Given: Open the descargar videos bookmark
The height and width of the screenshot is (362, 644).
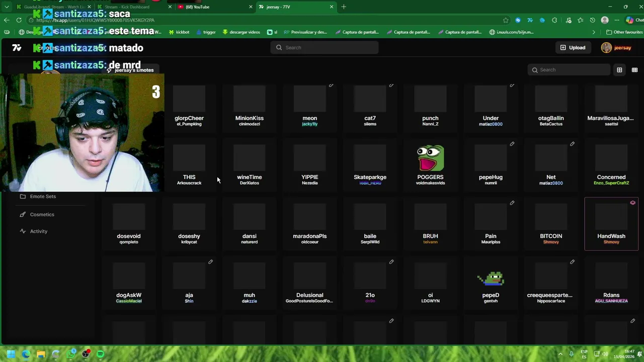Looking at the screenshot, I should tap(241, 32).
